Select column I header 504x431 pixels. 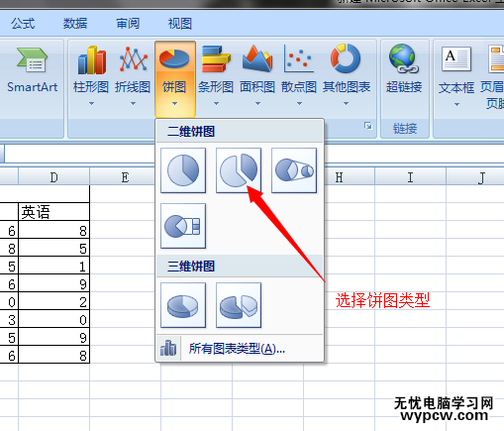click(x=410, y=177)
